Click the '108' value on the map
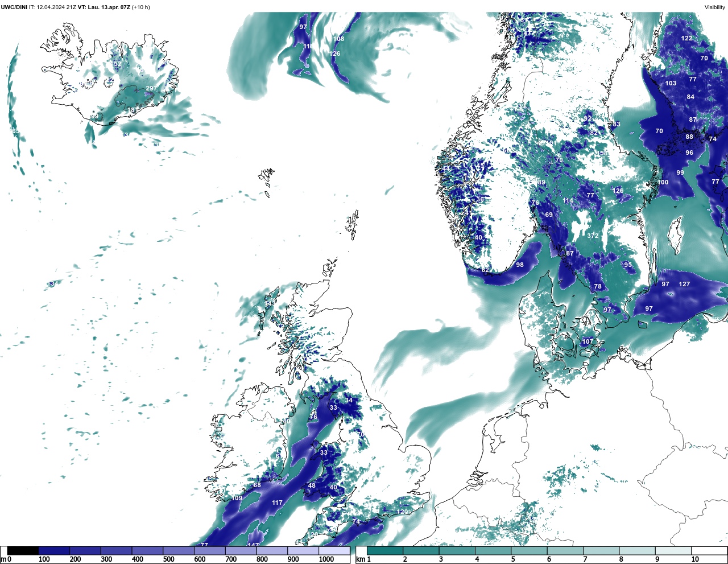728x564 pixels. click(338, 39)
